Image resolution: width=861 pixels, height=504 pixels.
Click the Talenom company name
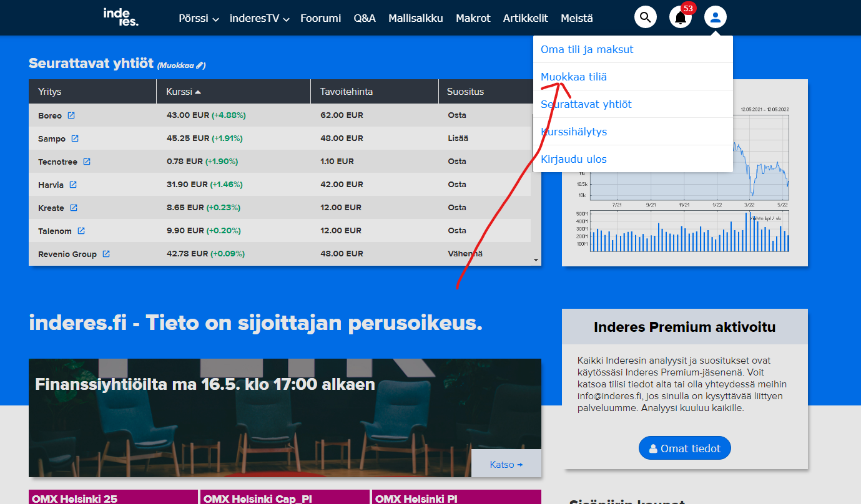55,231
